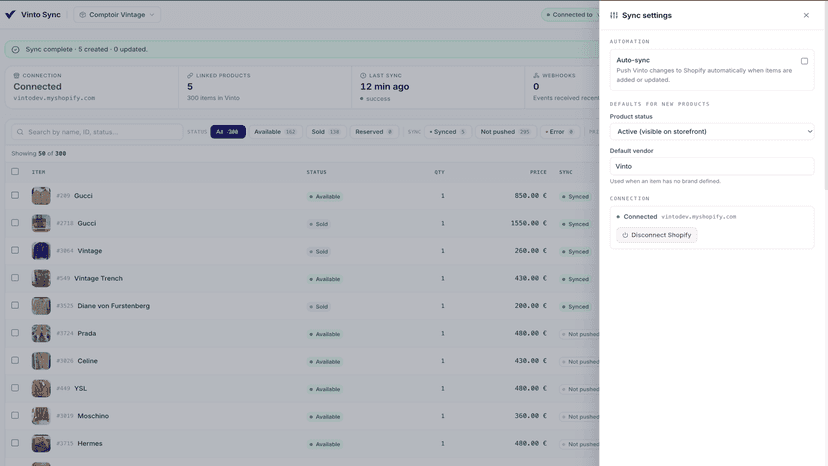
Task: Close the Sync settings panel
Action: click(x=806, y=15)
